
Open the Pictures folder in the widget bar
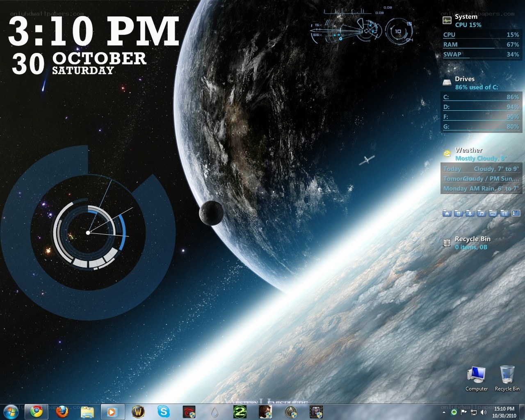[493, 213]
